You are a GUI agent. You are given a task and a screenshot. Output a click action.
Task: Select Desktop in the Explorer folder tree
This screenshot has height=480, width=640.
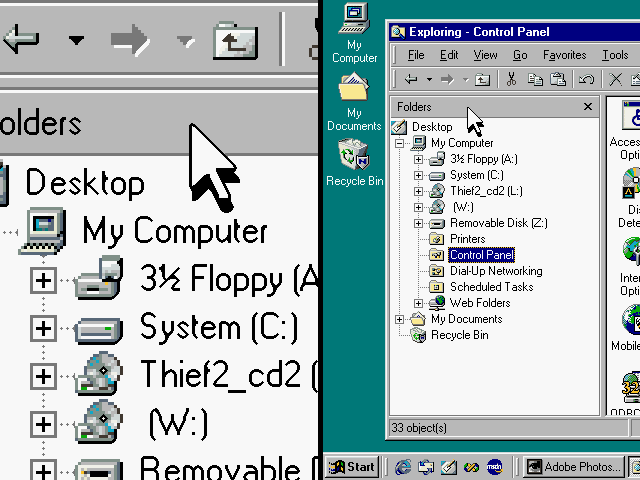pyautogui.click(x=432, y=127)
